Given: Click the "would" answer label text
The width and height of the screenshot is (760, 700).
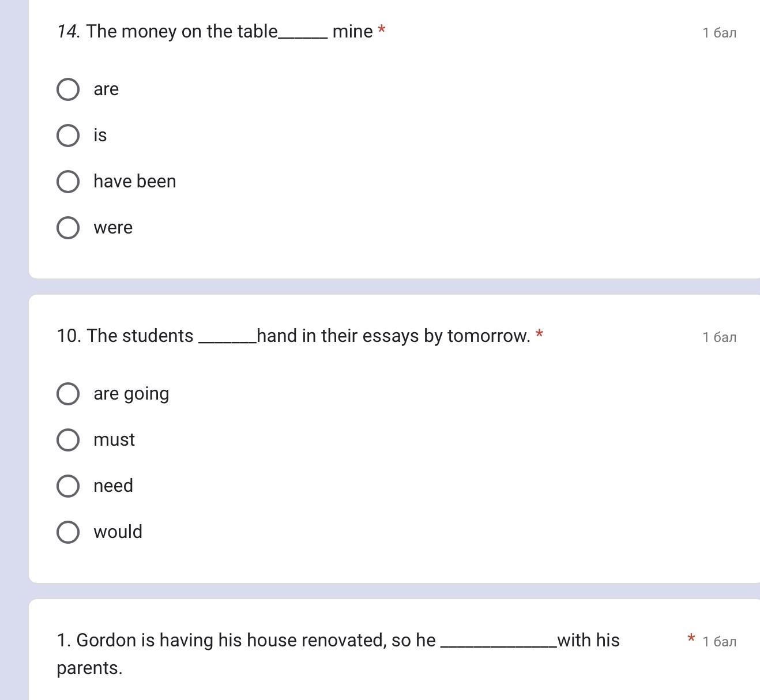Looking at the screenshot, I should (x=118, y=532).
